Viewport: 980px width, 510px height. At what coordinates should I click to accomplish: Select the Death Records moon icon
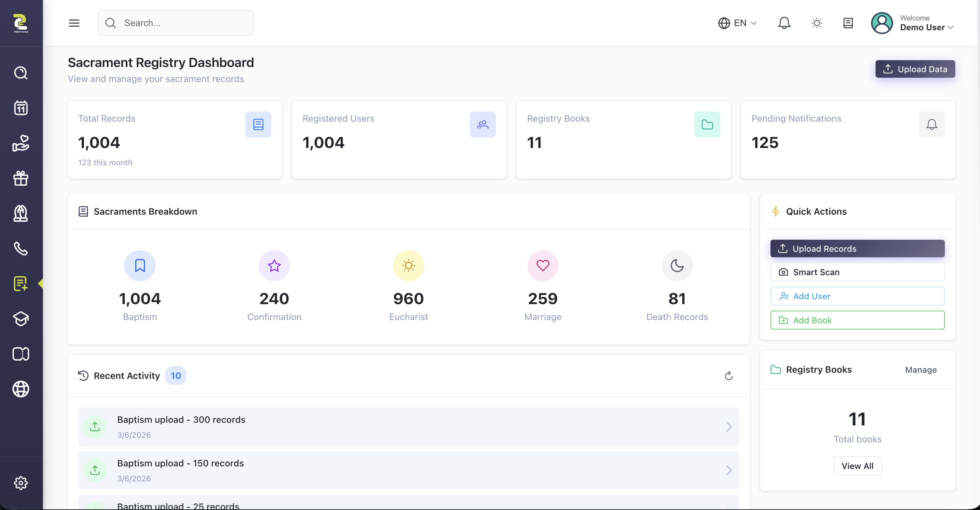pos(677,265)
